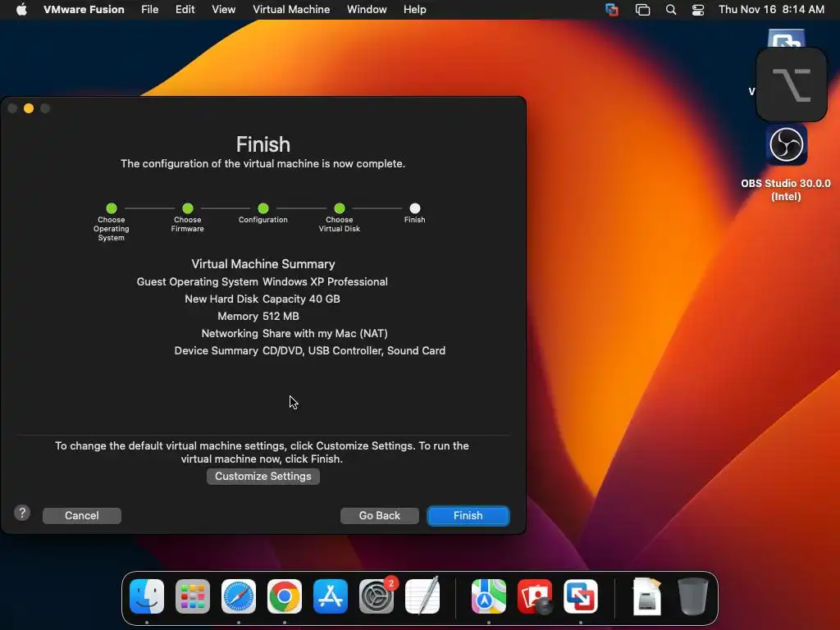This screenshot has width=840, height=630.
Task: Click the Configuration step dot
Action: [x=263, y=208]
